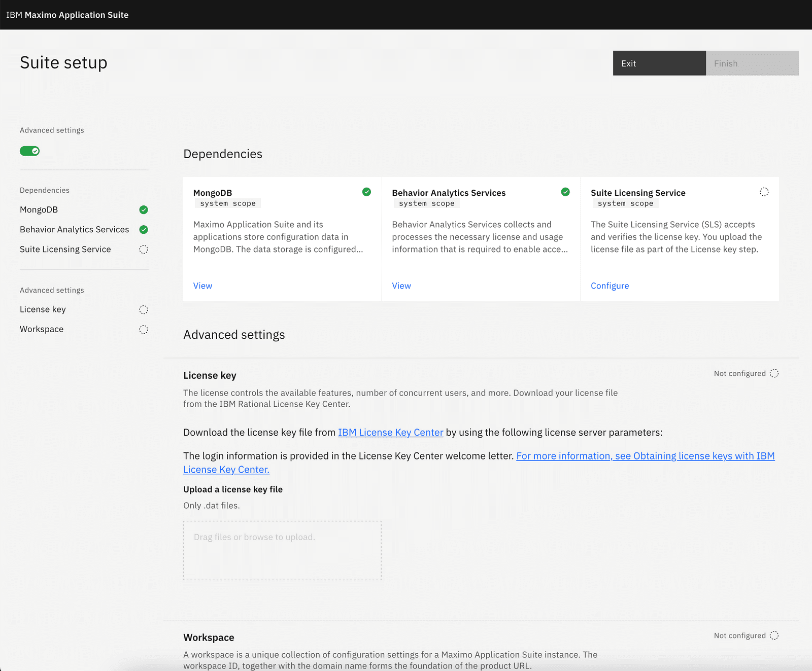Click the pending status circle on Suite Licensing Service card

[764, 192]
